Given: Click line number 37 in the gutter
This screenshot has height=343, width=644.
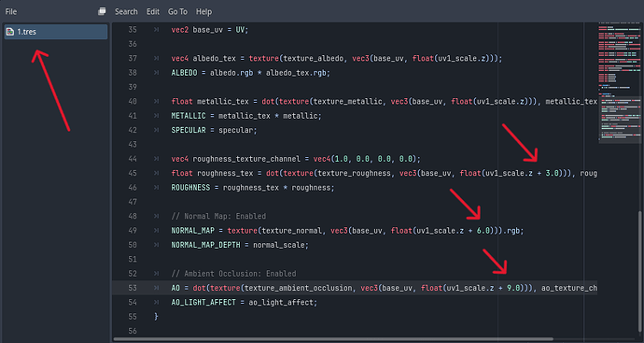Looking at the screenshot, I should coord(133,58).
